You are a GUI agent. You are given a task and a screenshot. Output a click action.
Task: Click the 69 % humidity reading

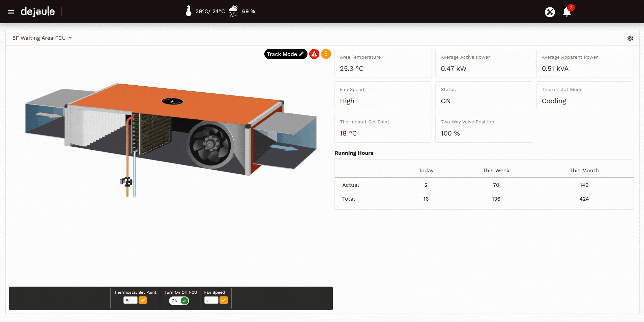click(x=248, y=11)
